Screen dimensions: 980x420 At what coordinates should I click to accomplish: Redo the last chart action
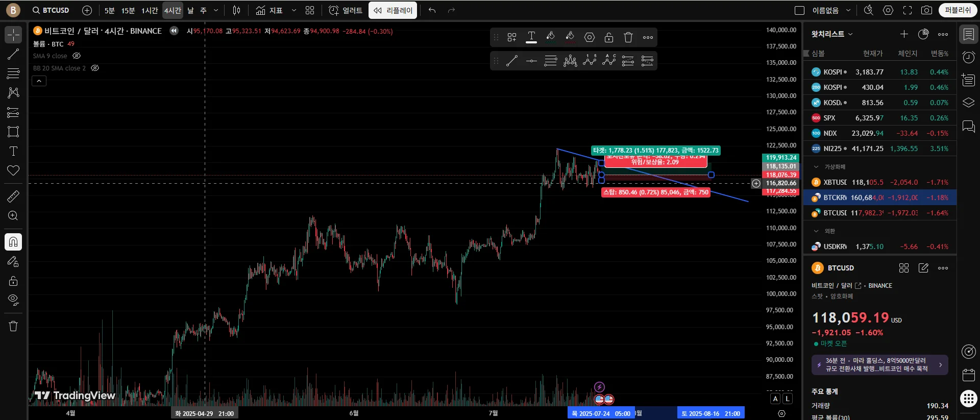coord(451,10)
